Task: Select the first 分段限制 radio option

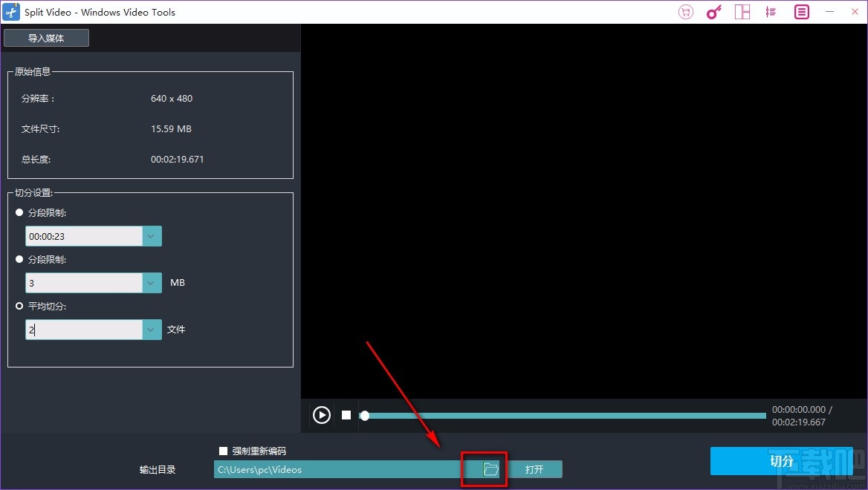Action: click(x=20, y=212)
